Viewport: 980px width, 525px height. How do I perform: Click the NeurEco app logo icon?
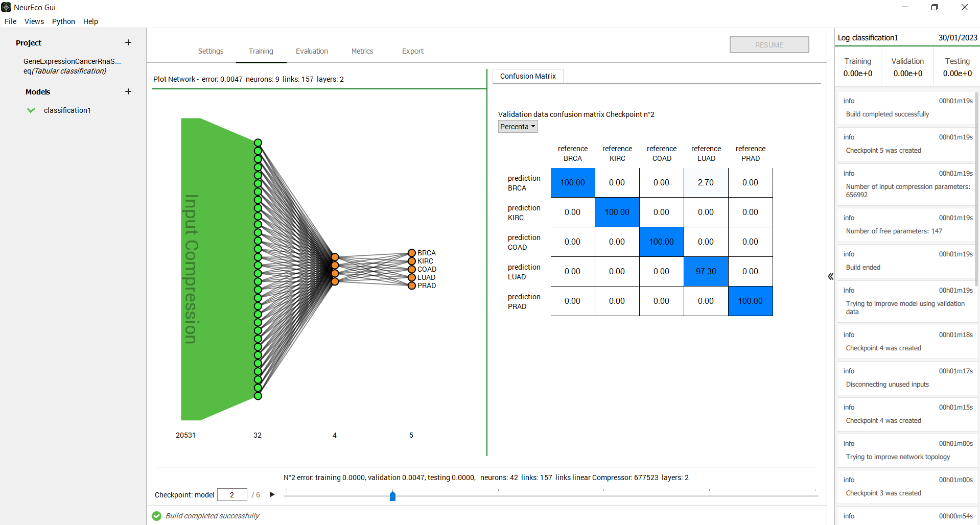click(6, 7)
